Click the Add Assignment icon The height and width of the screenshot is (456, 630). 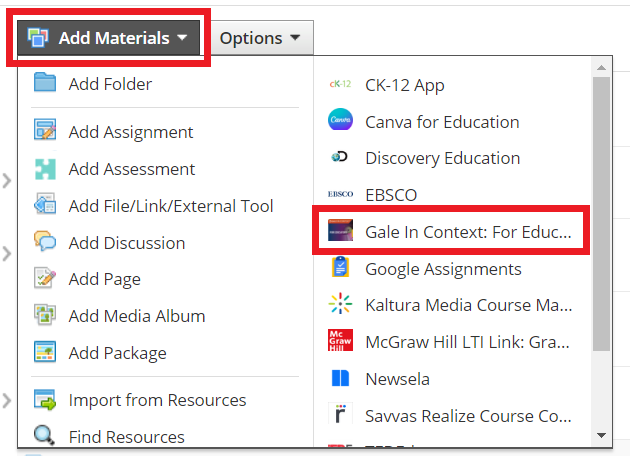(x=45, y=132)
